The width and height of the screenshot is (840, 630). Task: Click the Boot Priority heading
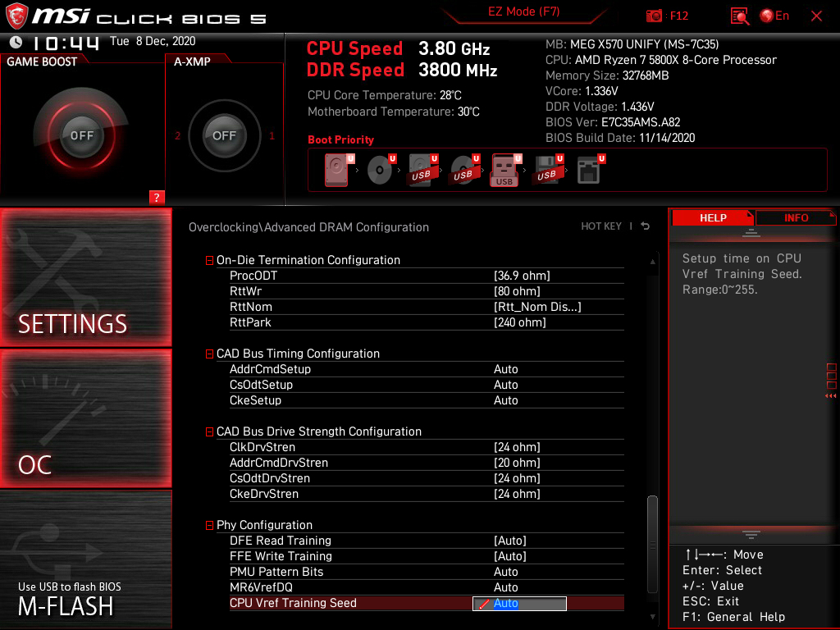340,139
